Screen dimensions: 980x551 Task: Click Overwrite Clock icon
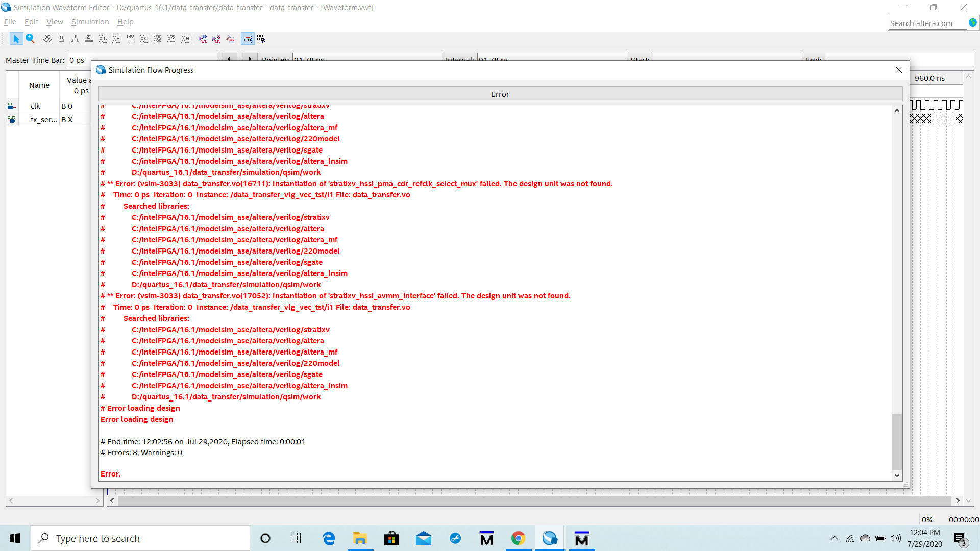(158, 39)
